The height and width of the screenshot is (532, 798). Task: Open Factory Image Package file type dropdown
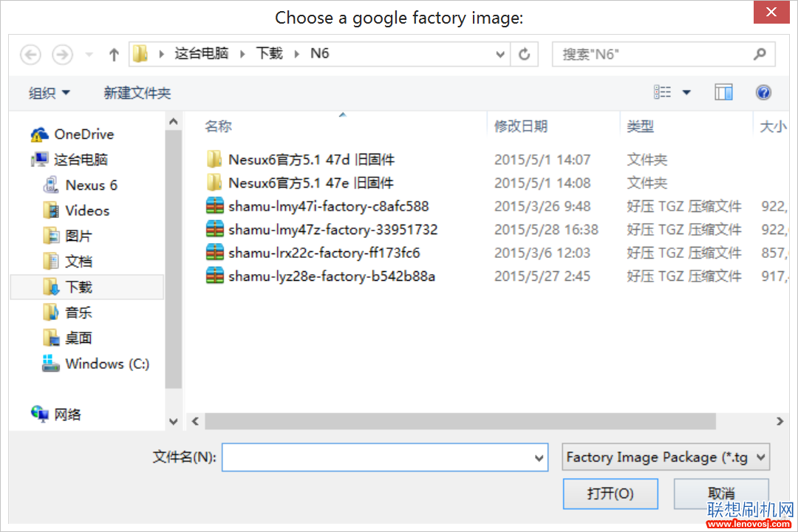tap(666, 457)
